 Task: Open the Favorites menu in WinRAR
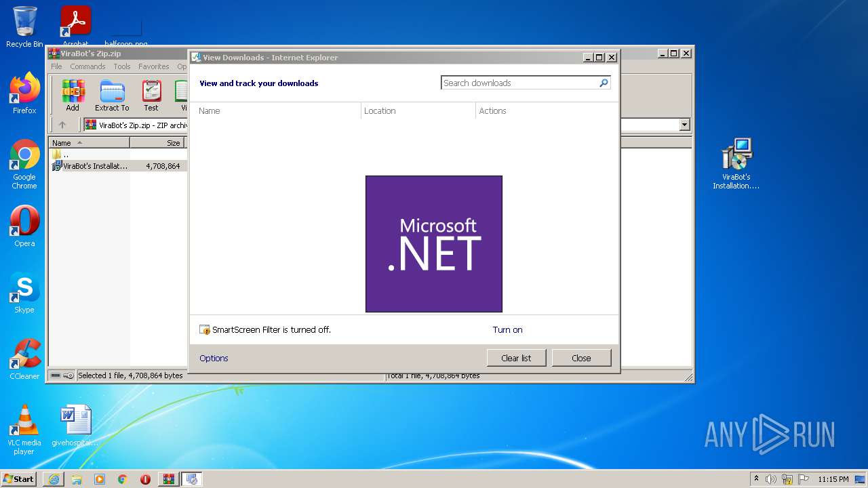tap(154, 66)
